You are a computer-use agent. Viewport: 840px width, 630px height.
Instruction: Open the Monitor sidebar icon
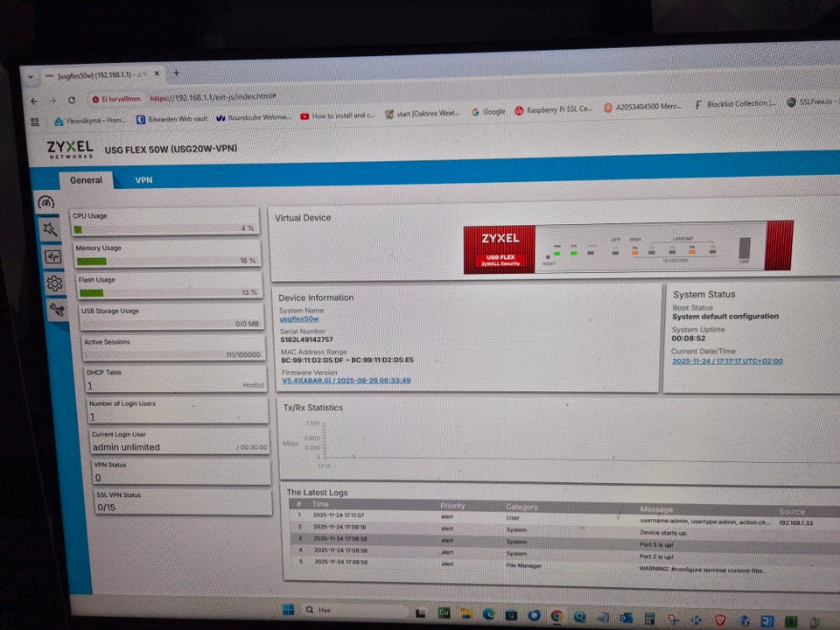(52, 256)
